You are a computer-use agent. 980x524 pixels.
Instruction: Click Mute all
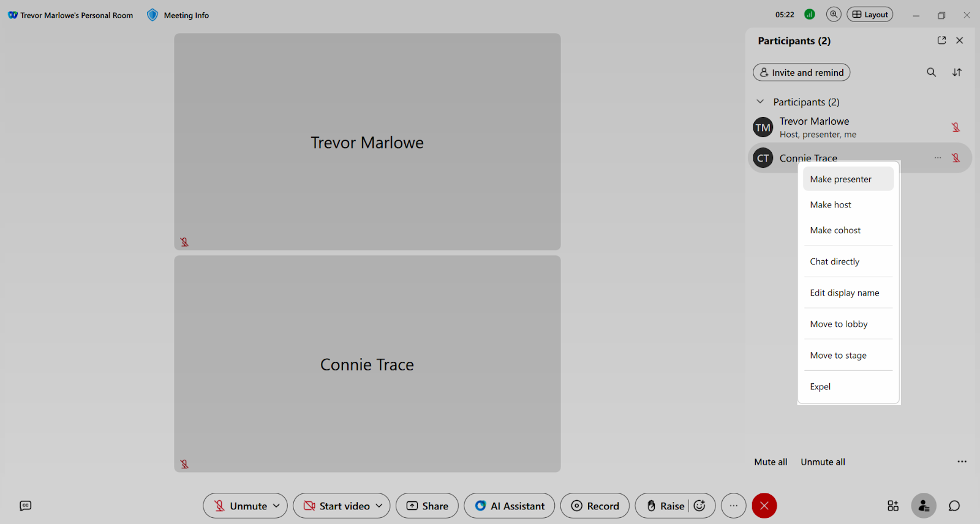tap(771, 462)
